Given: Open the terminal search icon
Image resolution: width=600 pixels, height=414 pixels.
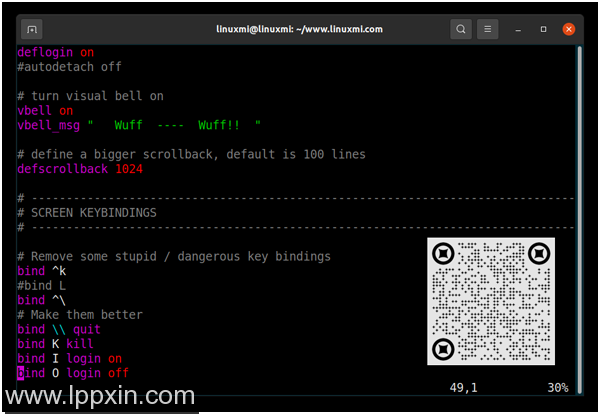Looking at the screenshot, I should tap(461, 29).
